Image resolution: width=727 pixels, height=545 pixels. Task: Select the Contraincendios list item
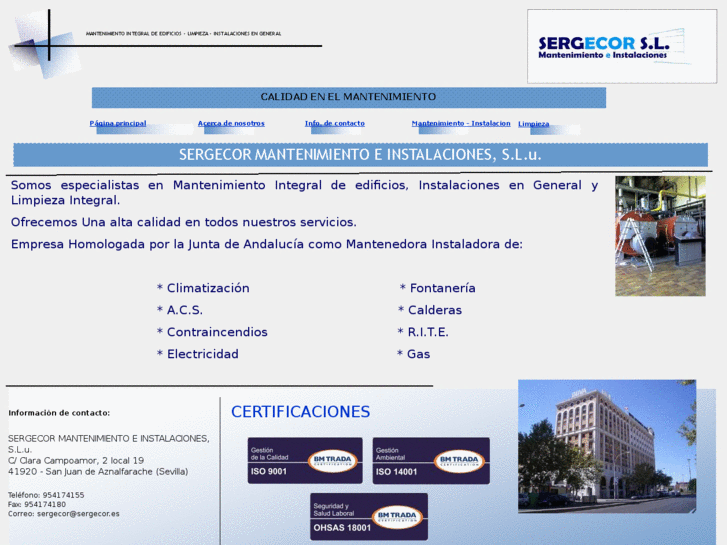click(x=212, y=332)
